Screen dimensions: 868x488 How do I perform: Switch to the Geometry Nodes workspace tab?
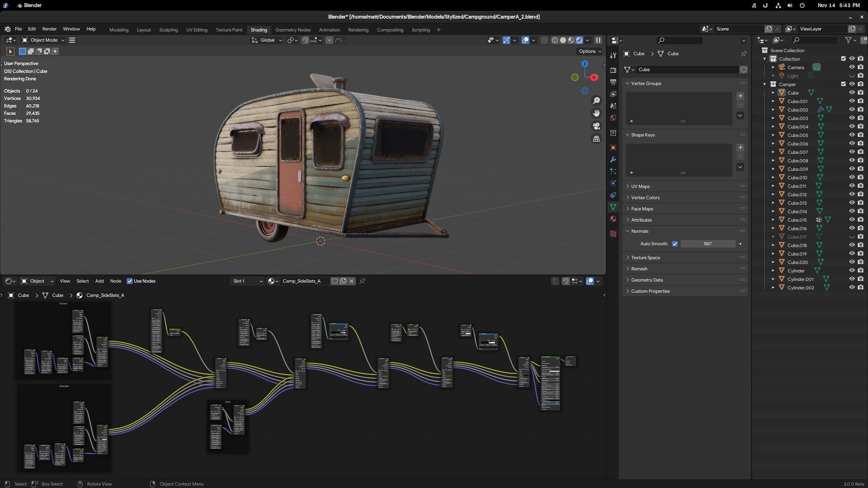click(293, 30)
